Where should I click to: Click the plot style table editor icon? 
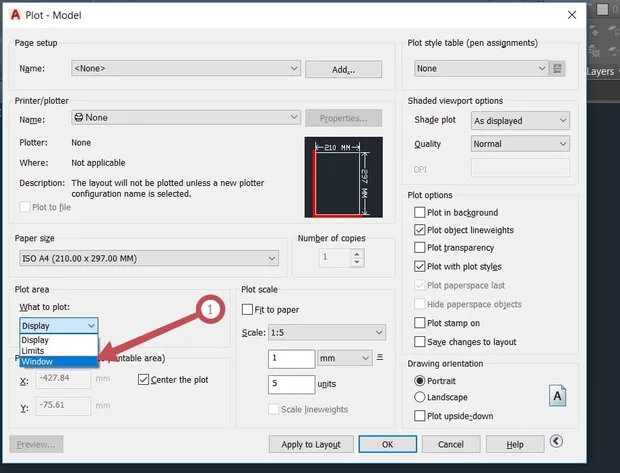(558, 69)
